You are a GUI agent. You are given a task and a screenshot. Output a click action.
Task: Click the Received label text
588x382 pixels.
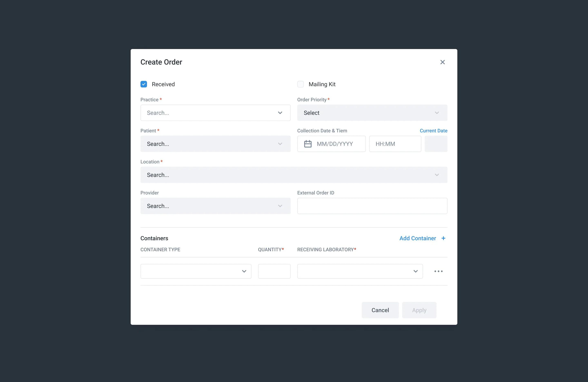point(163,84)
